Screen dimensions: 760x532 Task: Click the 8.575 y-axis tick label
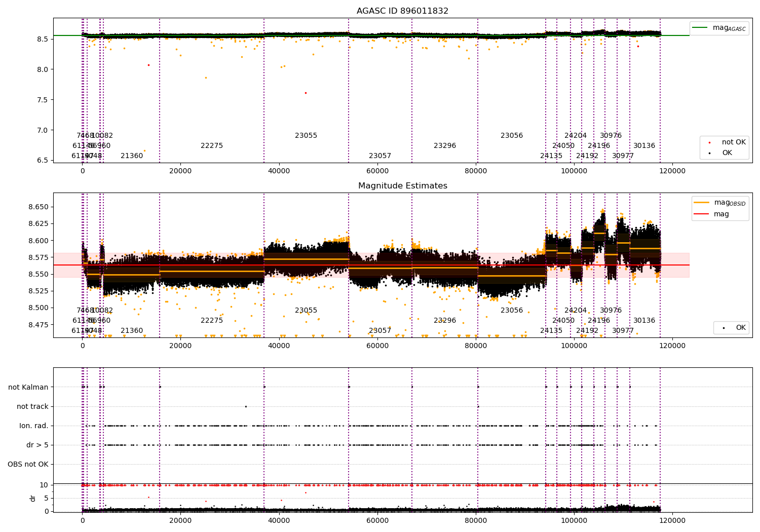39,257
